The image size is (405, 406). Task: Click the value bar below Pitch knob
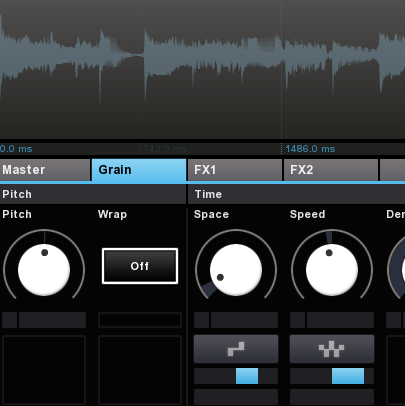coord(52,320)
